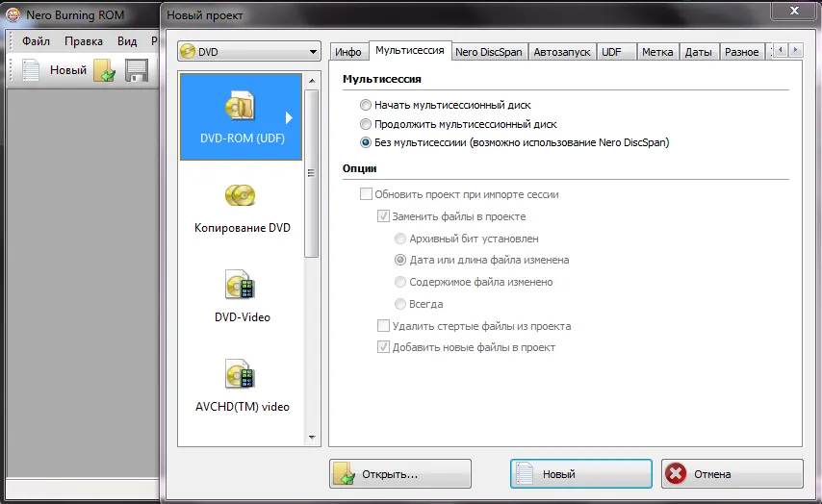
Task: Open the Метка tab
Action: [x=657, y=52]
